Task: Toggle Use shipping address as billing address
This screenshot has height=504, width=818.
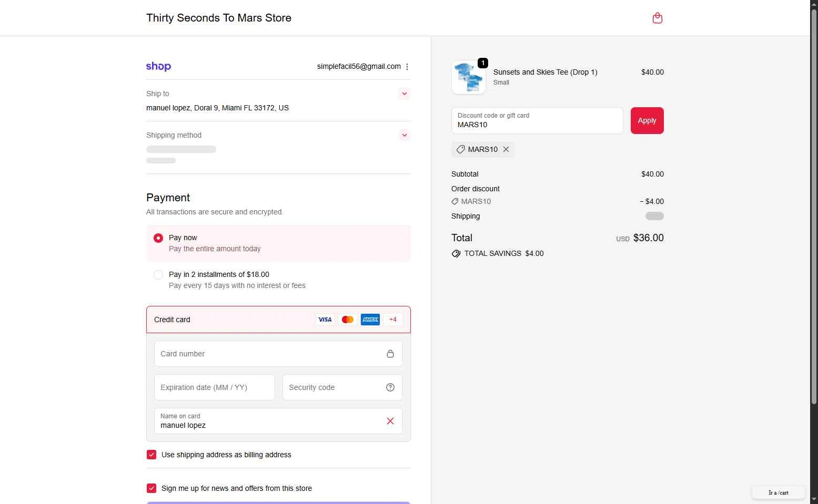Action: pyautogui.click(x=152, y=455)
